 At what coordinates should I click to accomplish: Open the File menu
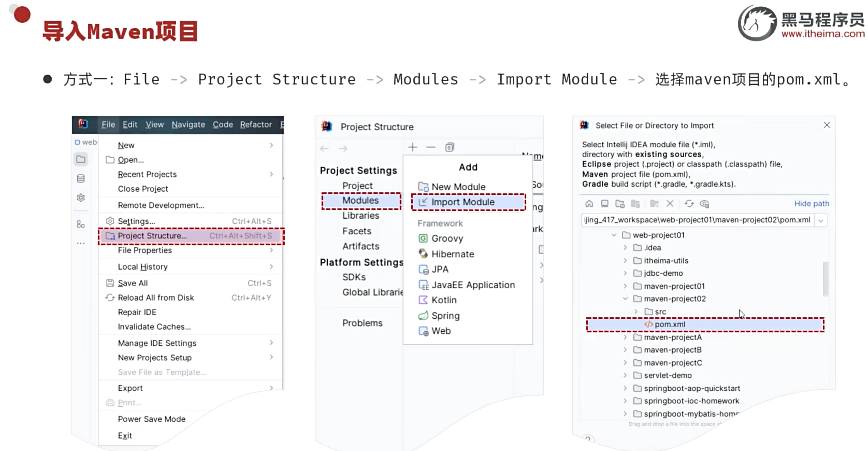[x=108, y=124]
